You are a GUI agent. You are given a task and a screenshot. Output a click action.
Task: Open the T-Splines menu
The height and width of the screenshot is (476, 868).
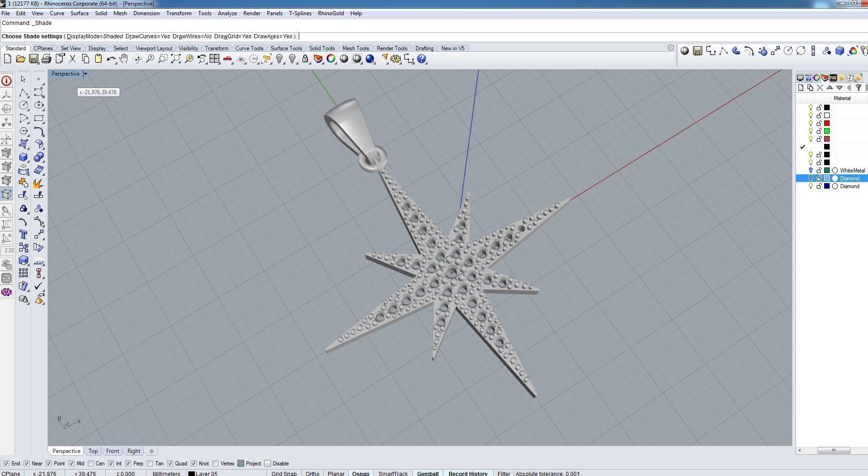(300, 13)
